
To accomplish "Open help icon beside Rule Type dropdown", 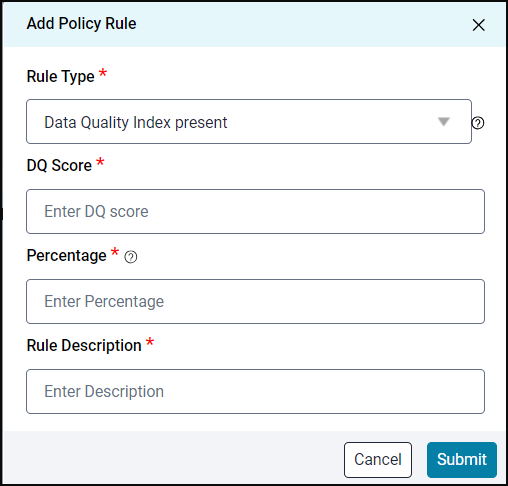I will (x=478, y=123).
